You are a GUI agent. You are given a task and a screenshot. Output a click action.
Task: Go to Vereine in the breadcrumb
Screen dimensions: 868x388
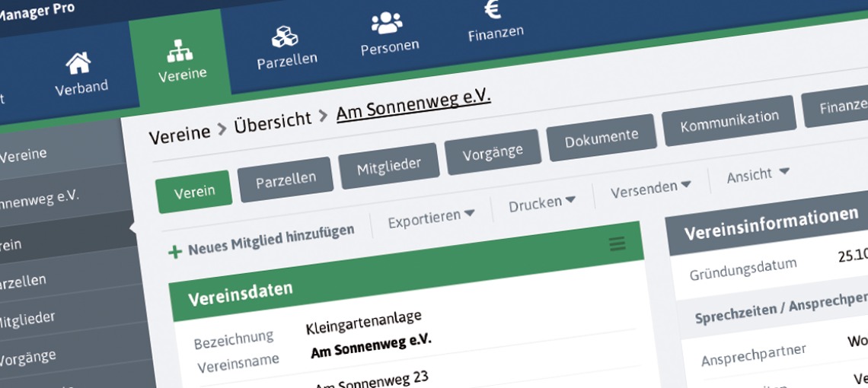coord(180,133)
